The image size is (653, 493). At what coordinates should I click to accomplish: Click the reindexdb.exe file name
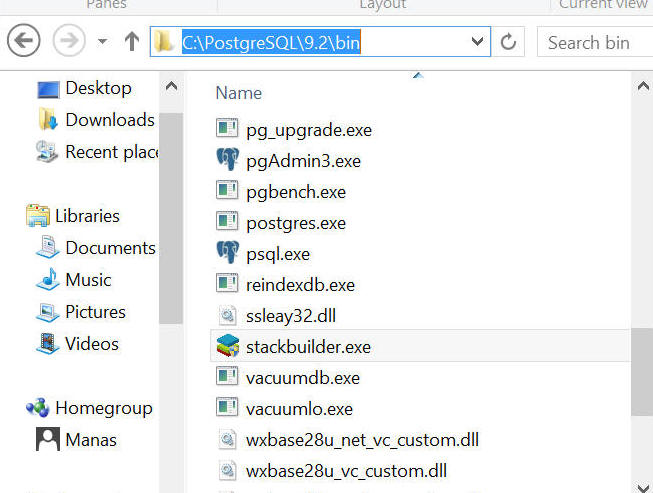[x=300, y=285]
